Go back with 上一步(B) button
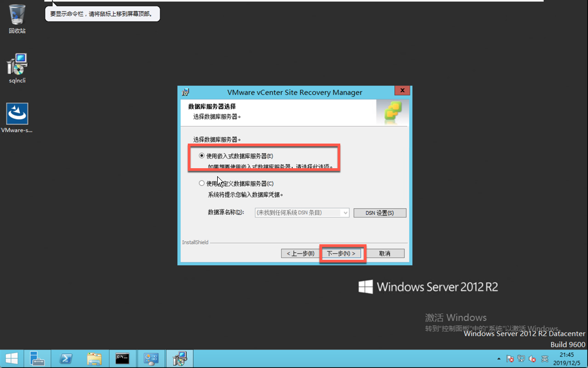The image size is (588, 368). [x=300, y=253]
